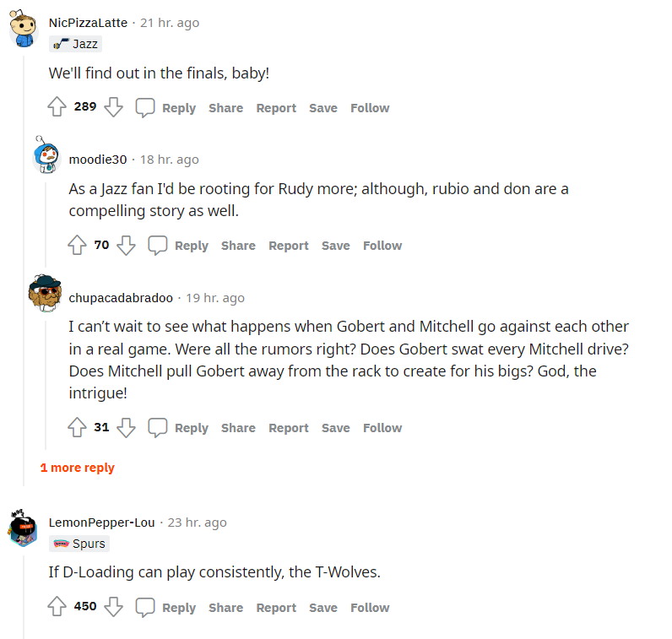Save chupacadabradoo's comment
This screenshot has width=672, height=639.
pyautogui.click(x=335, y=428)
